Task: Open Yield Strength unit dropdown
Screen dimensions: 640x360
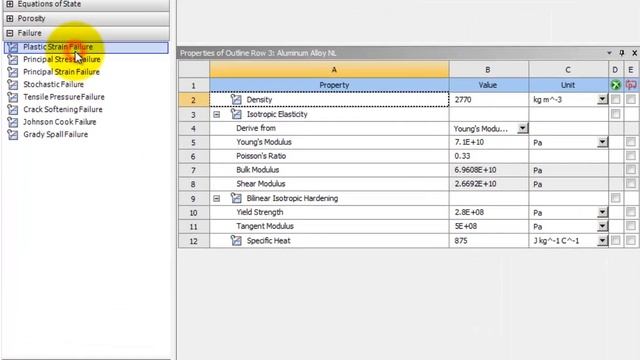Action: [x=602, y=212]
